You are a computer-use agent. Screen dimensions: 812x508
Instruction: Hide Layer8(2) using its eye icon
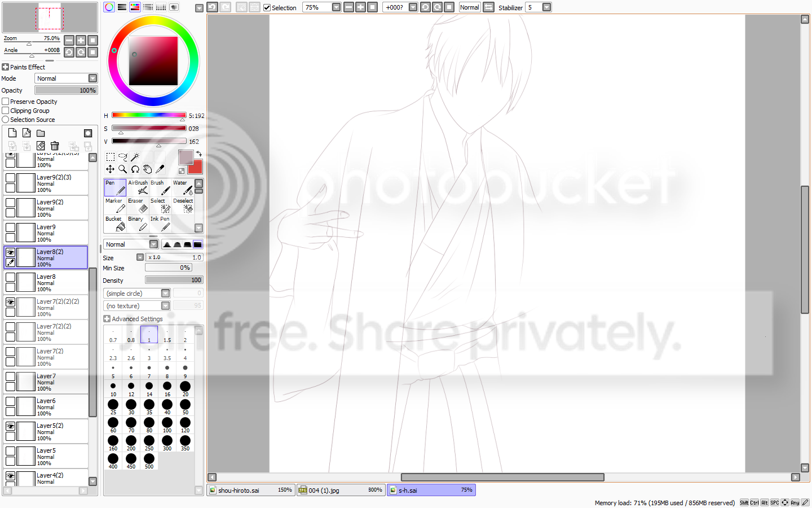[10, 252]
